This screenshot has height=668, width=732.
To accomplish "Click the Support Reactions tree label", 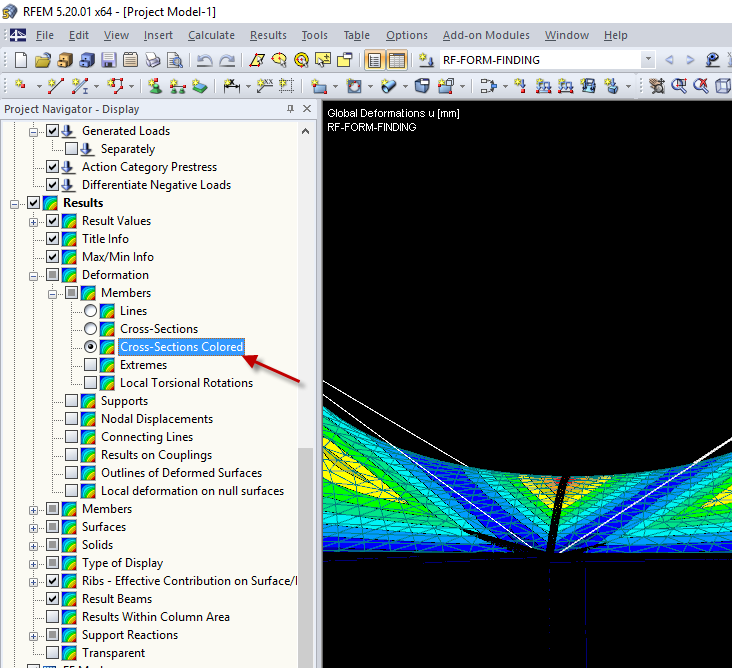I will pos(129,635).
